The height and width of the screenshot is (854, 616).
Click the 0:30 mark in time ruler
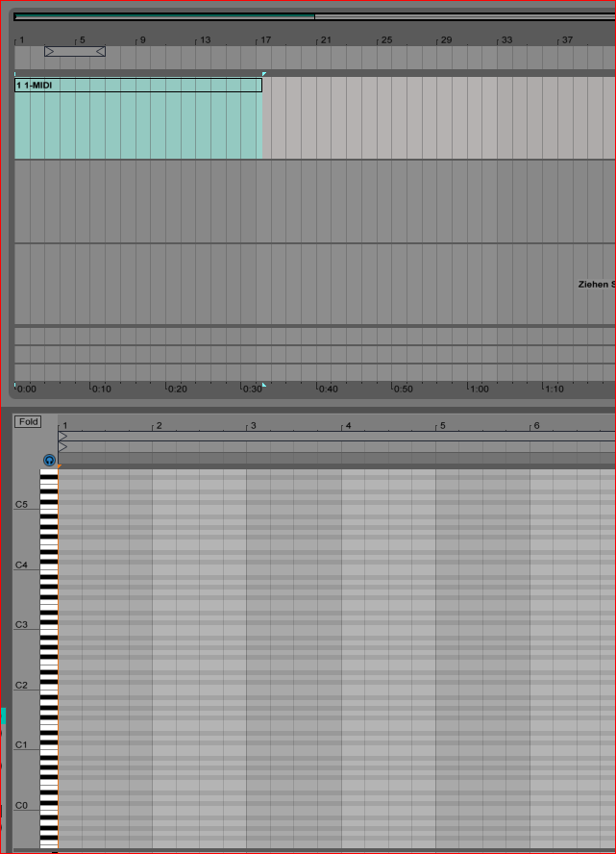coord(253,389)
